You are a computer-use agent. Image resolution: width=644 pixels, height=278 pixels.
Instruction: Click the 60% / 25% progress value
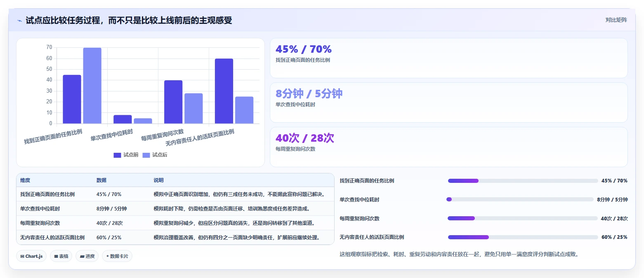coord(614,237)
